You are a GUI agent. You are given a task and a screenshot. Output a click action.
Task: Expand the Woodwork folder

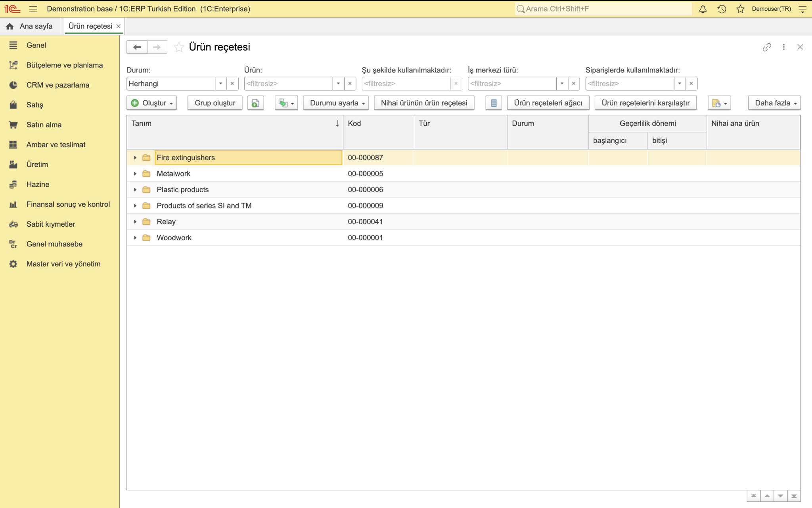(135, 238)
